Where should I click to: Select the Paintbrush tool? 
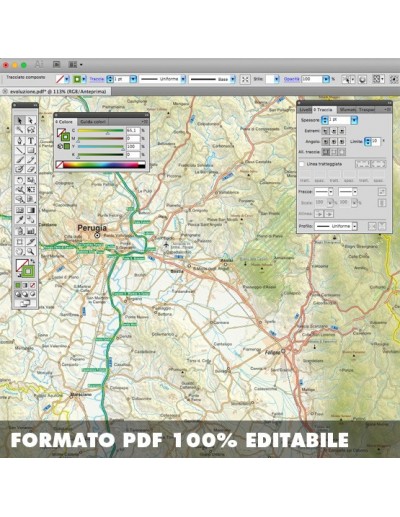[20, 160]
